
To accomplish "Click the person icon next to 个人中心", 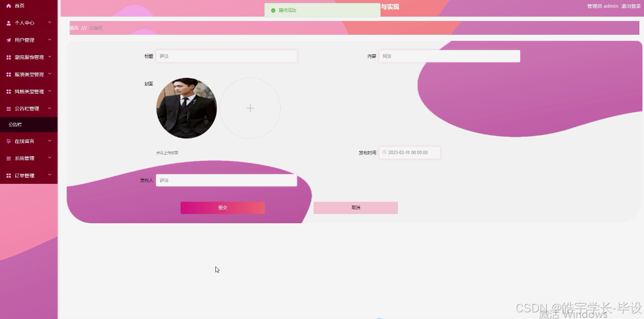I will (x=8, y=23).
